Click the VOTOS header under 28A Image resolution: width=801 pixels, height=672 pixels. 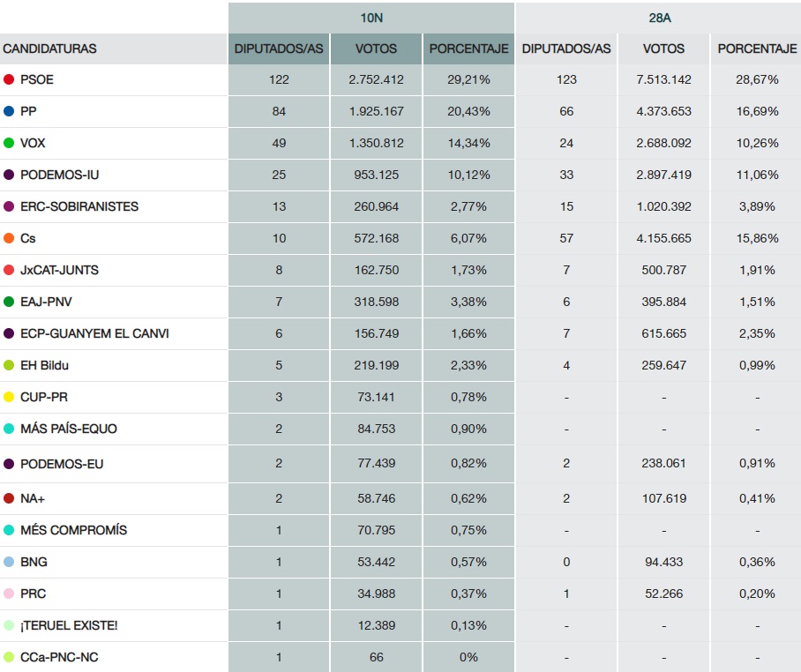tap(663, 49)
